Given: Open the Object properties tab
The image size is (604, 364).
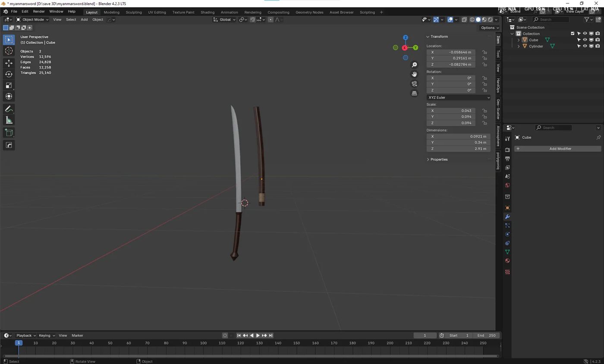Looking at the screenshot, I should pyautogui.click(x=507, y=208).
